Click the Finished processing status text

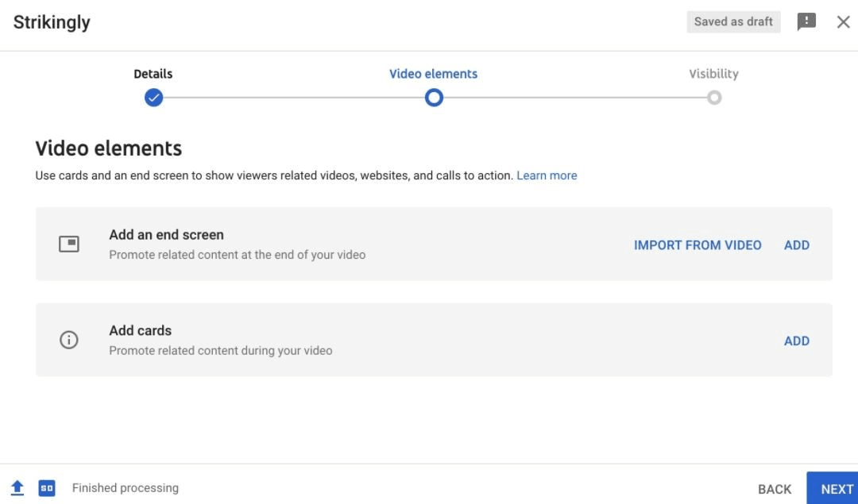(x=125, y=487)
